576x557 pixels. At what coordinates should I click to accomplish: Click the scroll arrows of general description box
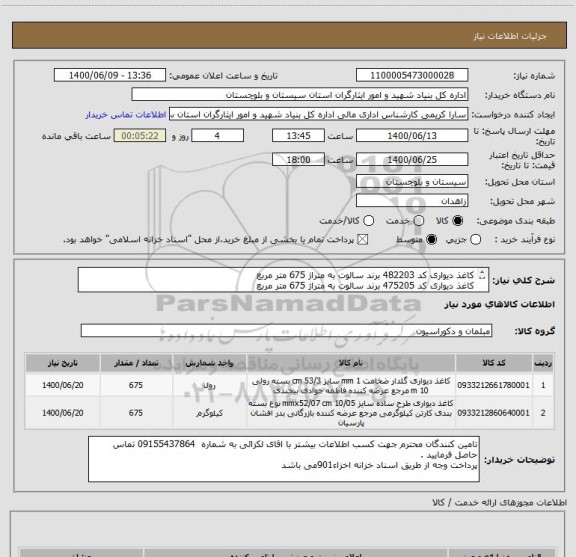click(482, 275)
